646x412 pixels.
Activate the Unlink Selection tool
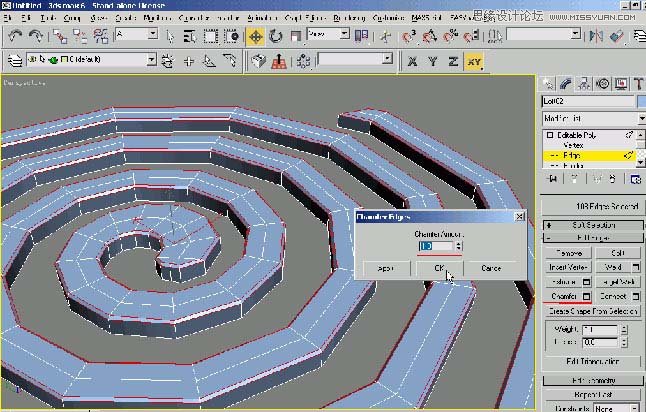[80, 36]
